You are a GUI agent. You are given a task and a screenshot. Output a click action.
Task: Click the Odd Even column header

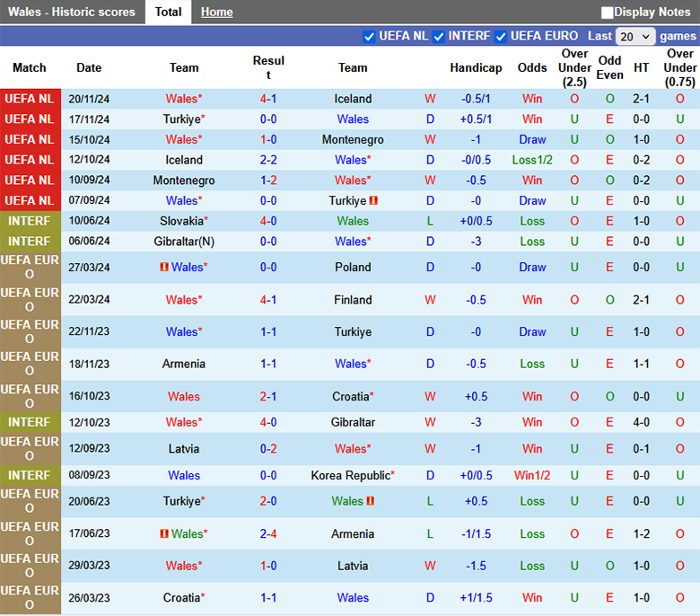[x=610, y=68]
